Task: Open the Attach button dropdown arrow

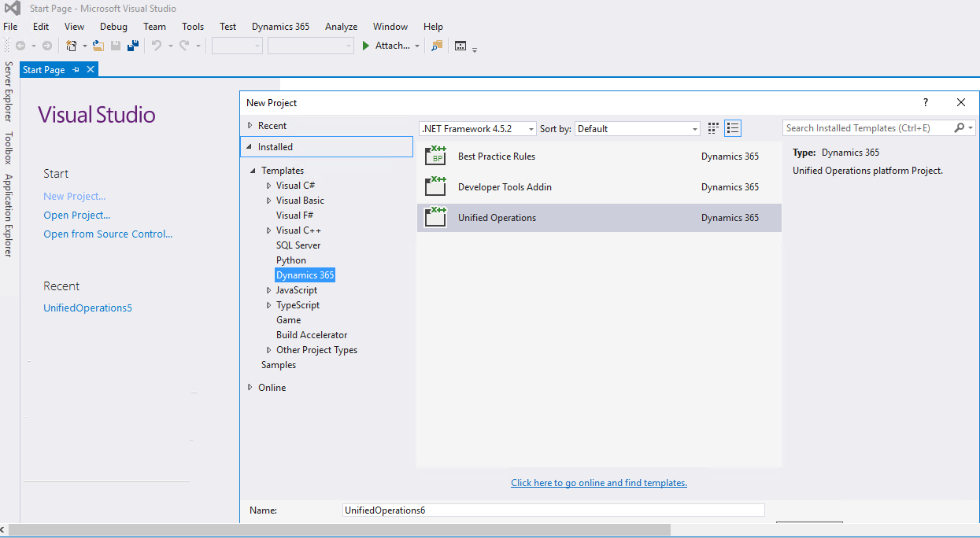Action: click(417, 46)
